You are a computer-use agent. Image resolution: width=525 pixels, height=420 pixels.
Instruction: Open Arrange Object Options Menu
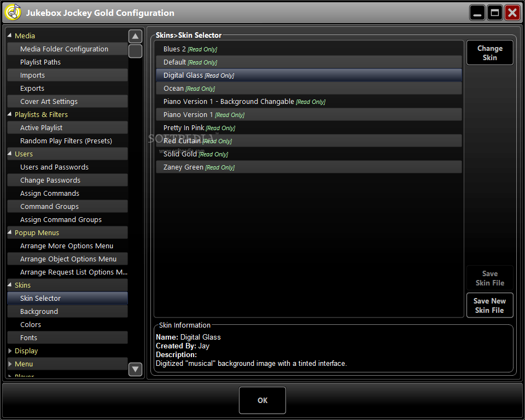[67, 259]
